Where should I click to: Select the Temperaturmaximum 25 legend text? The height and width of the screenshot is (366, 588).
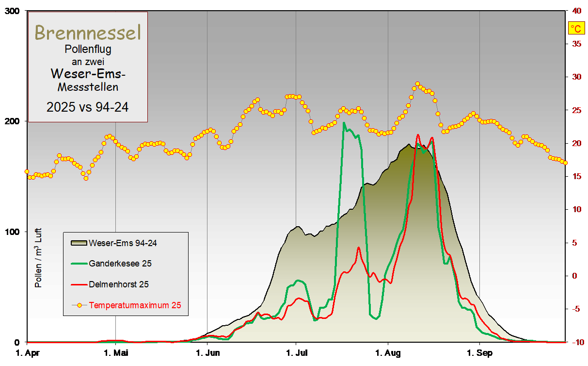135,305
